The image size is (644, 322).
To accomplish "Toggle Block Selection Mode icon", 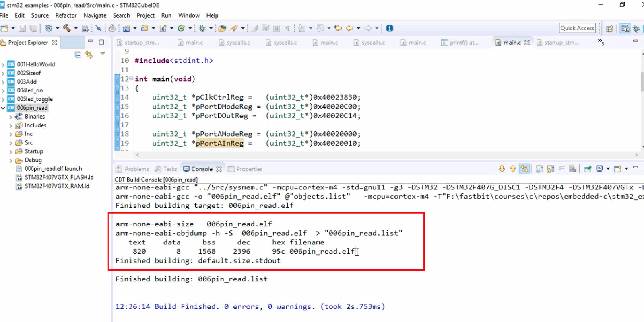I will [276, 28].
